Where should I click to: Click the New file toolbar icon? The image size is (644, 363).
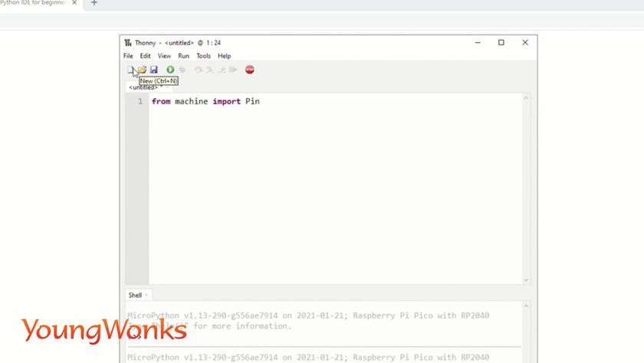(x=130, y=70)
